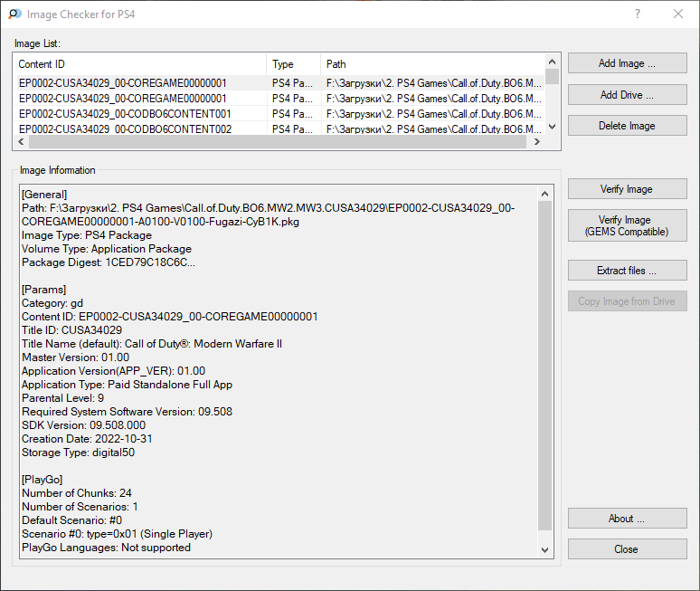Click the 'Image Type: PS4 Package' line
The height and width of the screenshot is (591, 700).
pyautogui.click(x=87, y=235)
